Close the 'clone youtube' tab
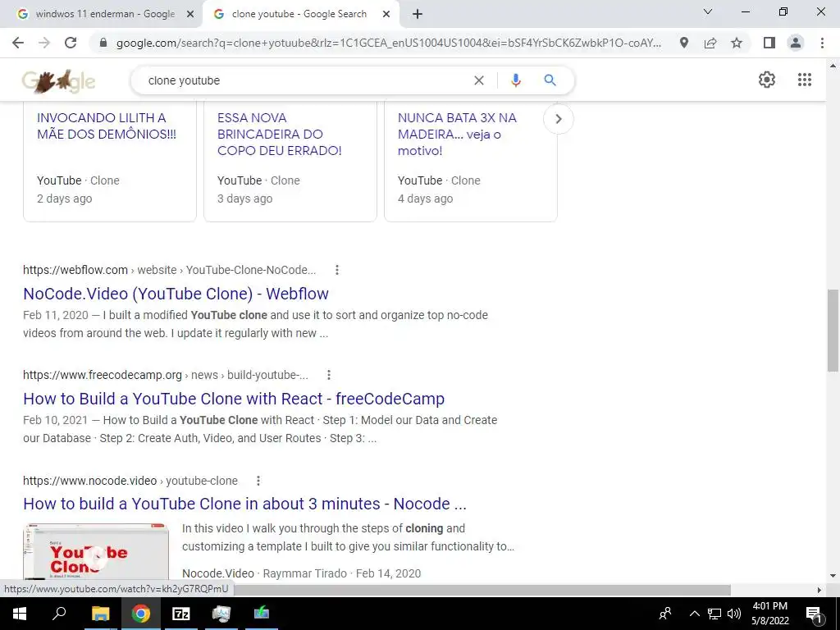The width and height of the screenshot is (840, 630). tap(386, 15)
